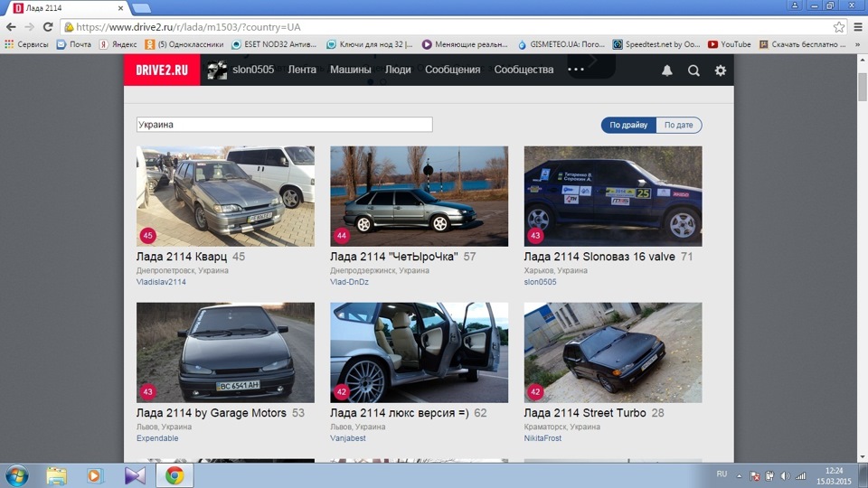Open the notifications bell icon
This screenshot has height=488, width=868.
tap(667, 70)
